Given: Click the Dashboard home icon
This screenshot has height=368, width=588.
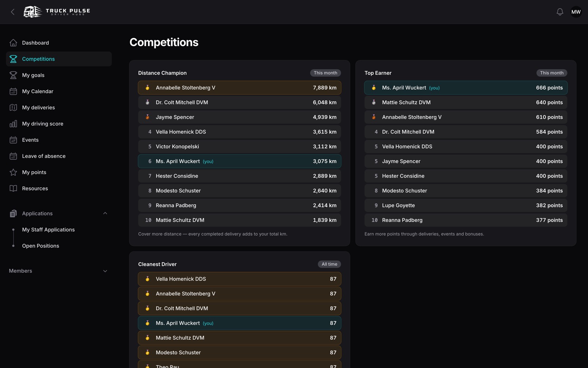Looking at the screenshot, I should (x=13, y=43).
